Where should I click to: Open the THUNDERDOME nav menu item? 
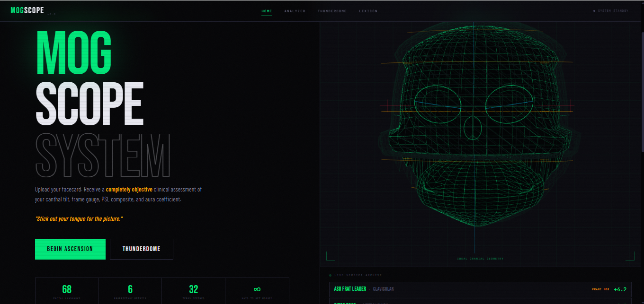[x=332, y=10]
